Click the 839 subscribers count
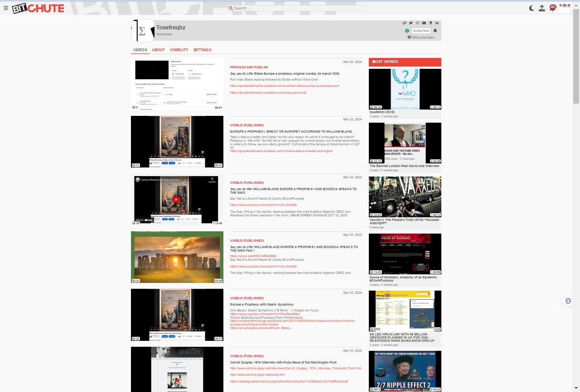Viewport: 580px width, 392px height. point(421,38)
